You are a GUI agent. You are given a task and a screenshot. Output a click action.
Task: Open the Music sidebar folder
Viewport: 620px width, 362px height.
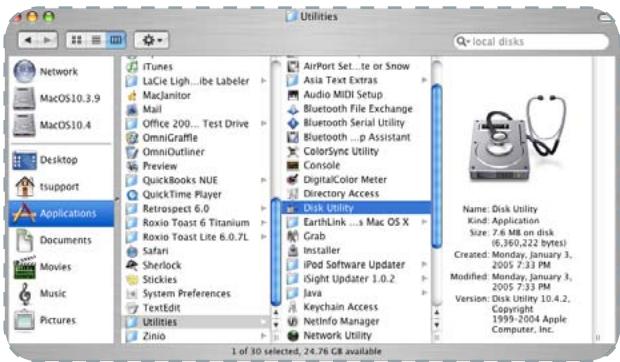[x=42, y=293]
